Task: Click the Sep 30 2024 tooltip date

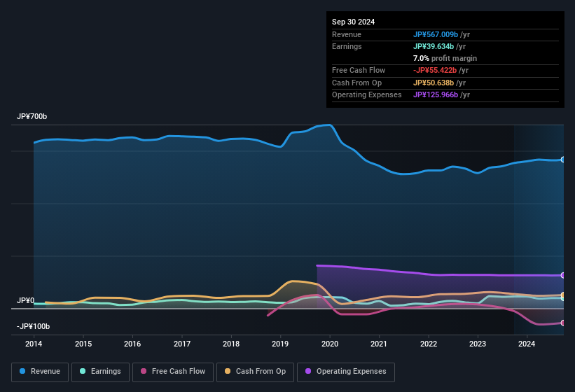Action: tap(353, 22)
